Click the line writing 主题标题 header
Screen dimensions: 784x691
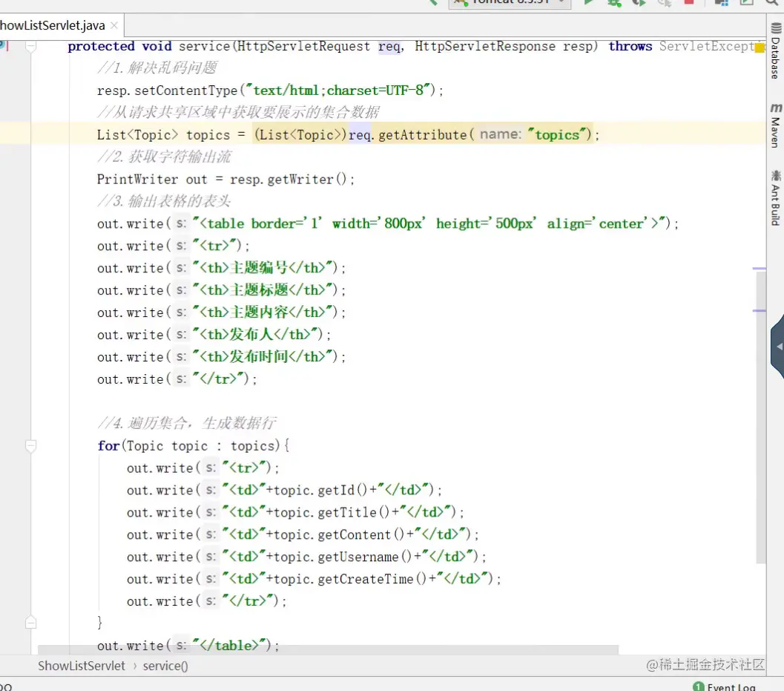click(222, 290)
